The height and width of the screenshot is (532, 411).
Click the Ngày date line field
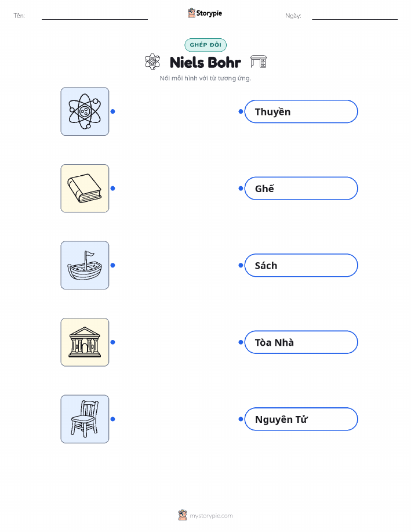click(355, 16)
